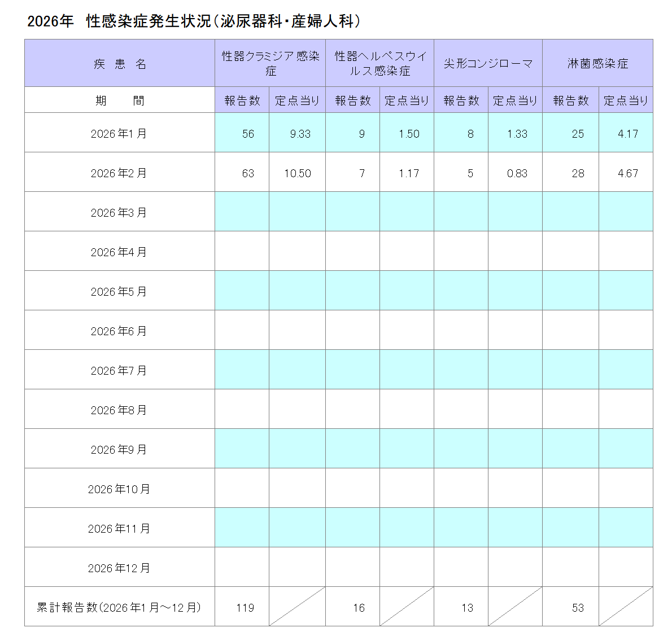The image size is (672, 632).
Task: Select the 期間 header cell
Action: point(119,100)
